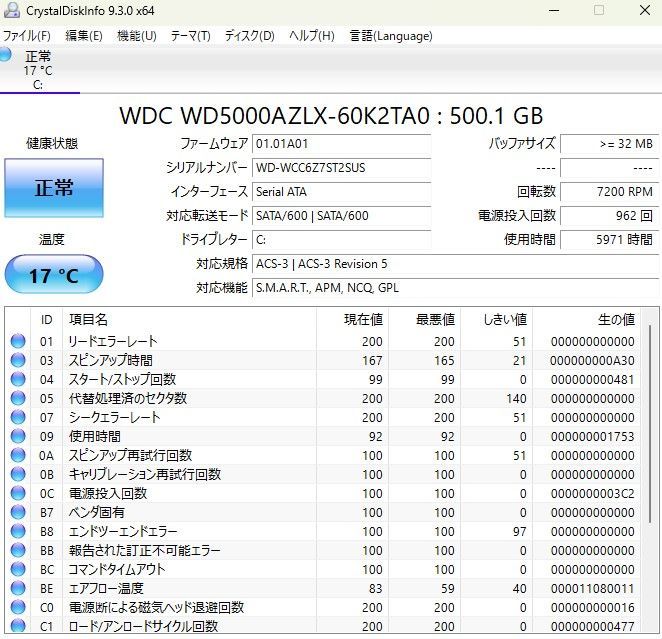Viewport: 662px width, 639px height.
Task: Click the buffer size field >= 32 MB
Action: (610, 144)
